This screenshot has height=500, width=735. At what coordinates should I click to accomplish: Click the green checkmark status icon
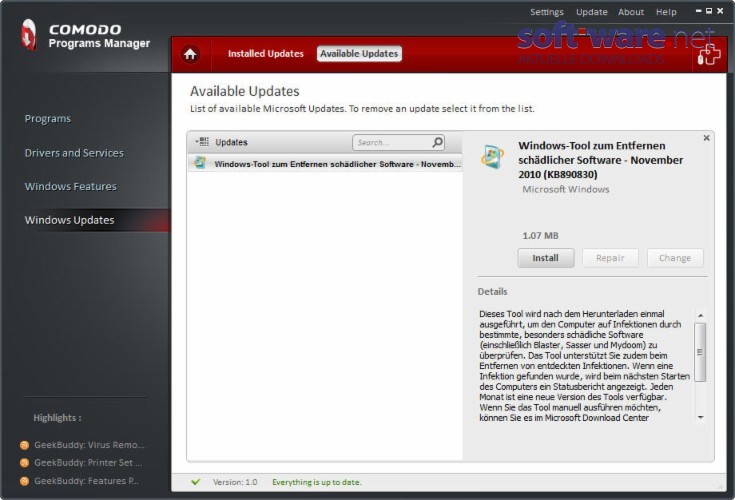point(196,482)
